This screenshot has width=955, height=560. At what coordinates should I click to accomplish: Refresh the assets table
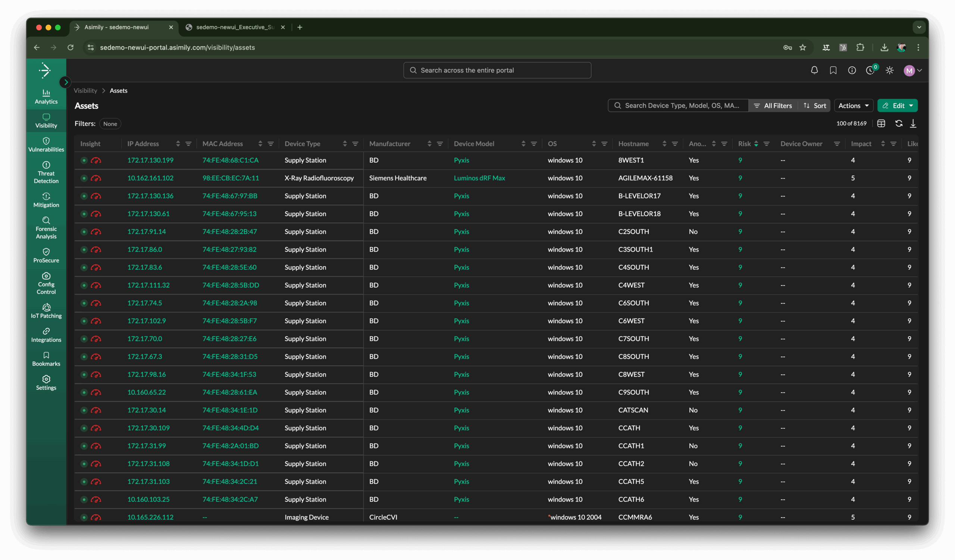pos(899,123)
